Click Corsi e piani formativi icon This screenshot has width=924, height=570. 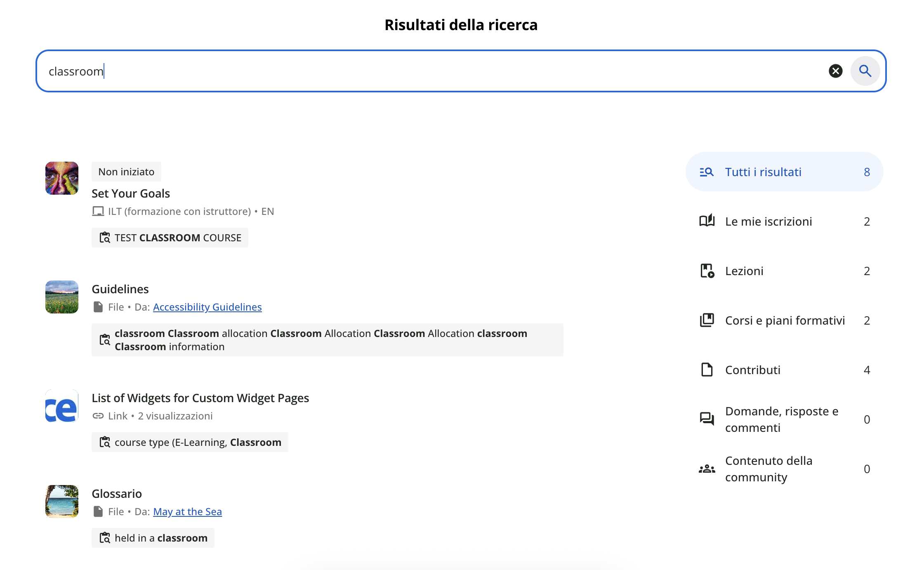tap(707, 320)
